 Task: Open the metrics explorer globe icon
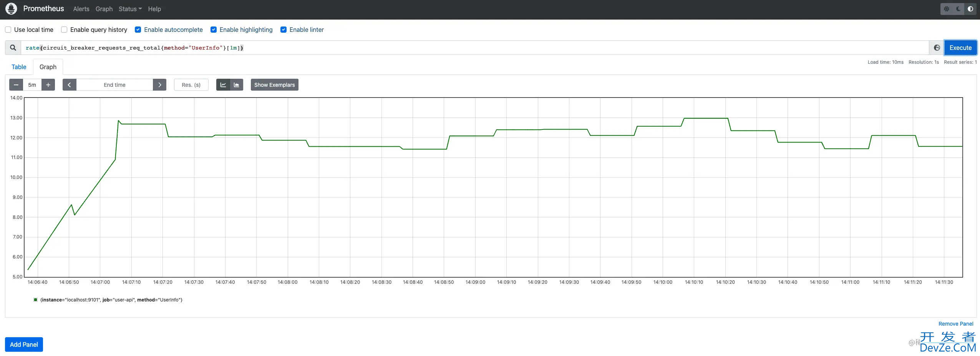point(937,48)
